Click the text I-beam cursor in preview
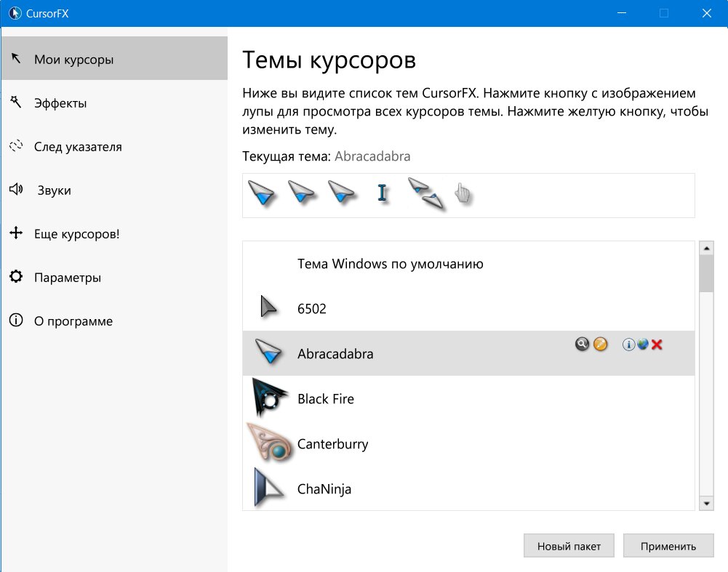This screenshot has width=728, height=572. pyautogui.click(x=382, y=193)
